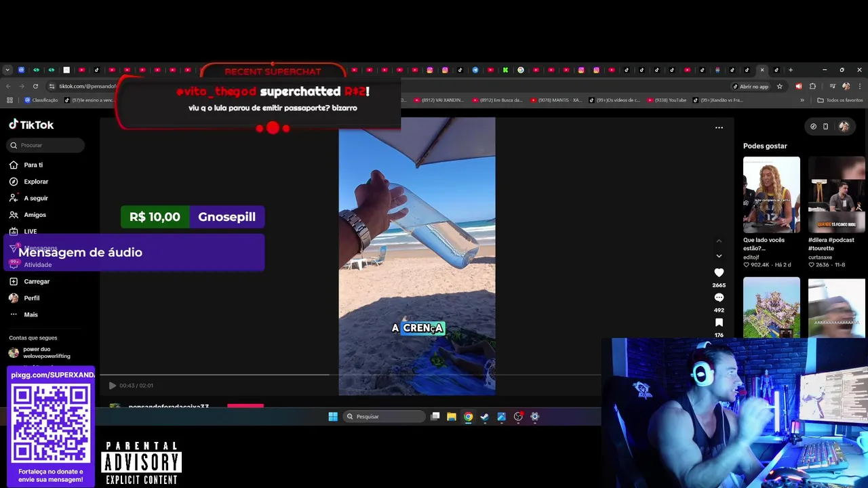868x488 pixels.
Task: Open the Classificação bookmark
Action: coord(41,100)
